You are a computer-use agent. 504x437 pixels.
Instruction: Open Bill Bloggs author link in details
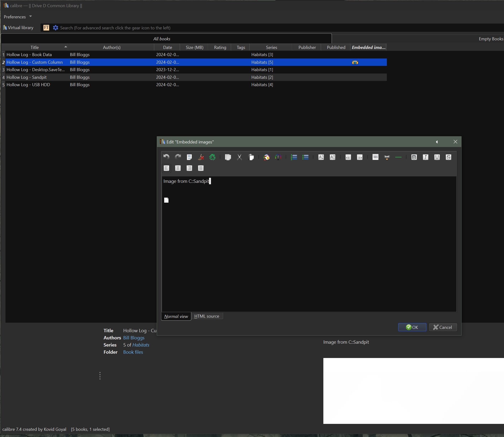(134, 338)
